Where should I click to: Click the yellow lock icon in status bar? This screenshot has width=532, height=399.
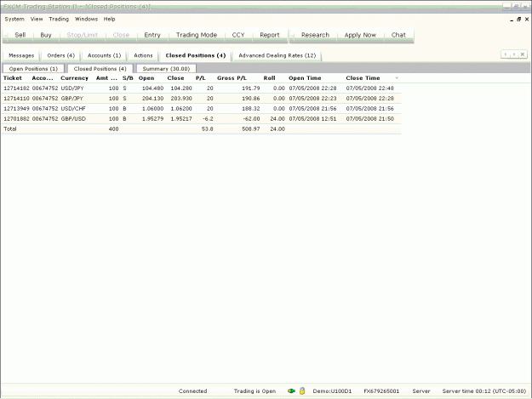302,390
